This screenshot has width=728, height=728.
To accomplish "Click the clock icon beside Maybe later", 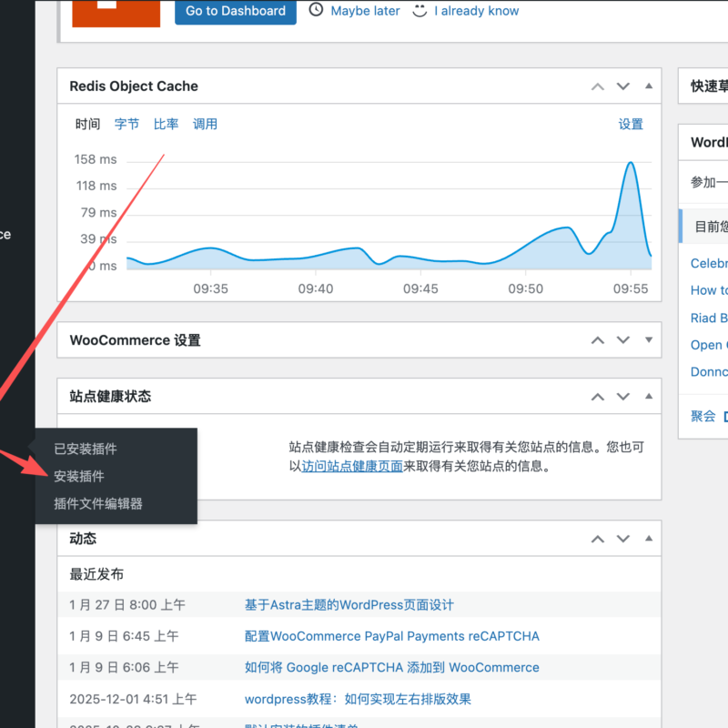I will [316, 11].
